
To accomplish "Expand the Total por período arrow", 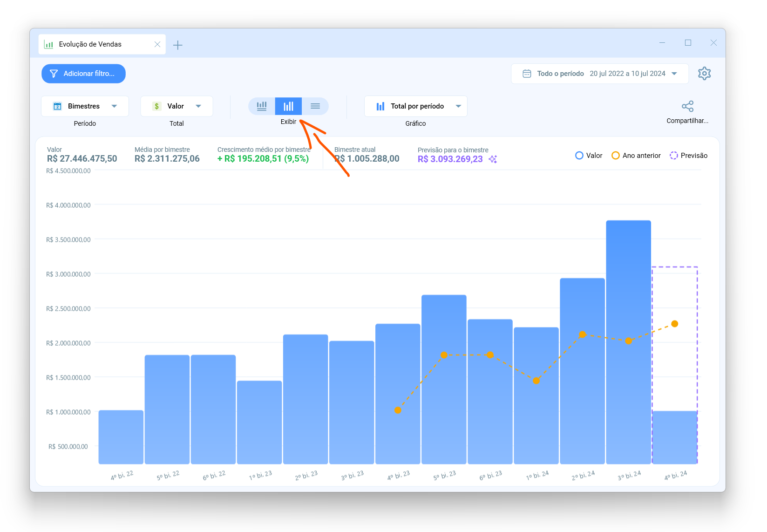I will [x=458, y=106].
